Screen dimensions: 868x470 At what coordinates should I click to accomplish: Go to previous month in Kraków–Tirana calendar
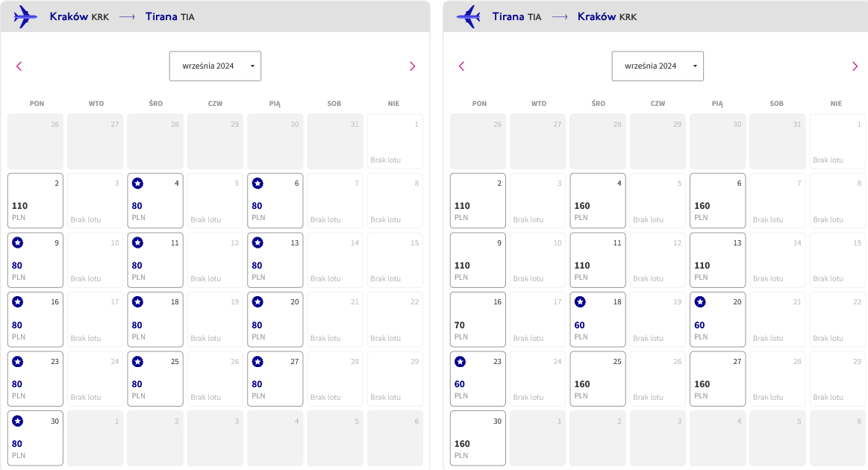coord(19,66)
